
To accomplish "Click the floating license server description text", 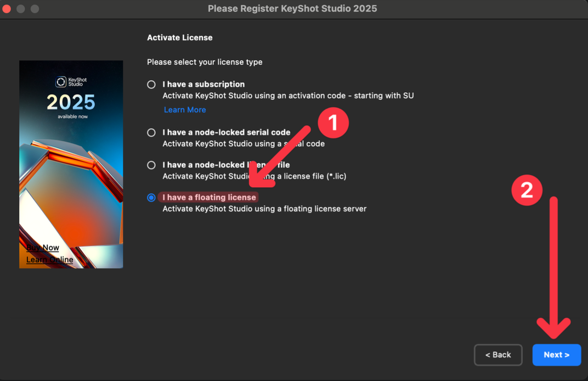I will point(264,209).
